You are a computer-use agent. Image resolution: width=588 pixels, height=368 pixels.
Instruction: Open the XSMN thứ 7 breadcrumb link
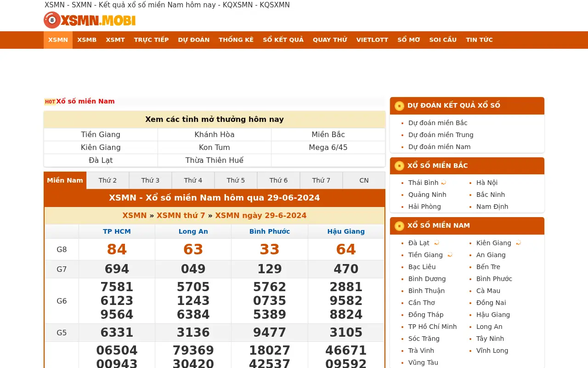[x=181, y=215]
